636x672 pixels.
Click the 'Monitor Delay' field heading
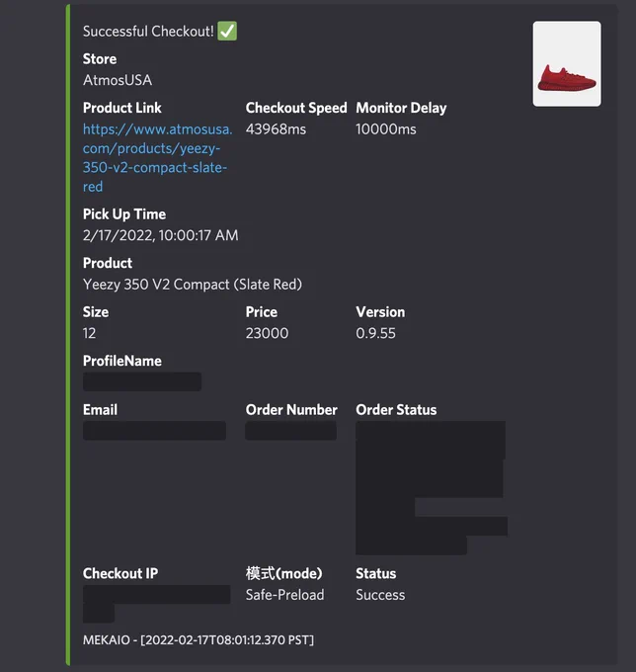pos(401,108)
